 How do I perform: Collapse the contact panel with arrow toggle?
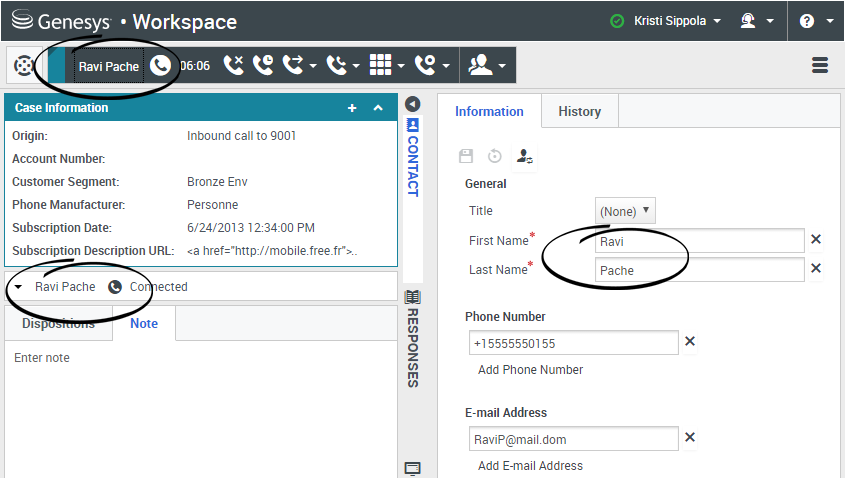412,103
